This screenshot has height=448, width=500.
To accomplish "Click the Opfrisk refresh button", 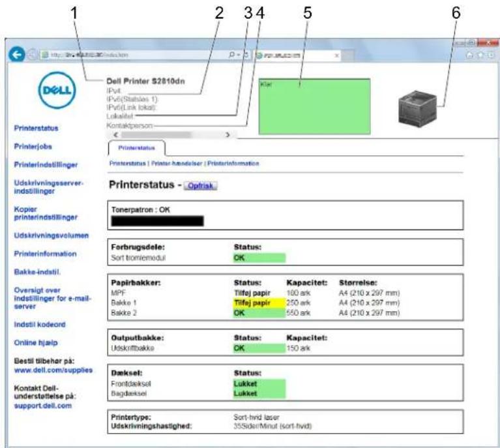I will pos(200,186).
